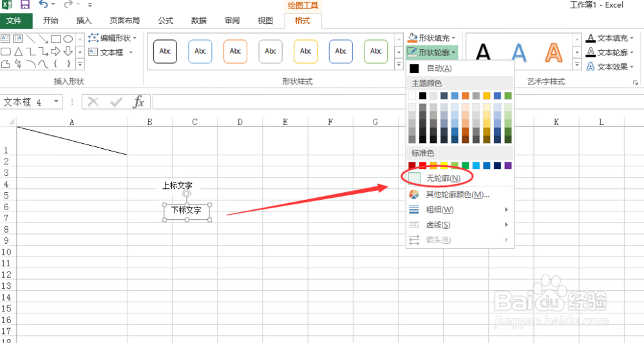This screenshot has height=343, width=644.
Task: Switch to the 审阅 tab
Action: click(232, 21)
